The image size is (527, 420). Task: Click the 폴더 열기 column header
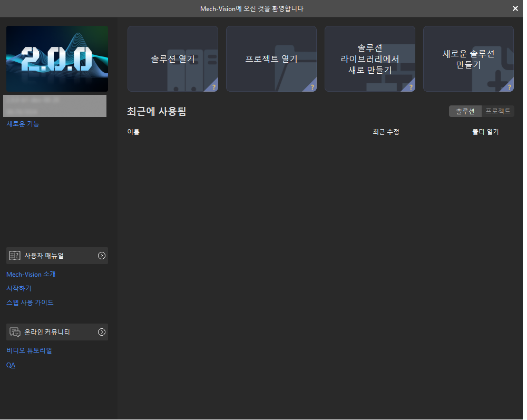click(x=486, y=132)
